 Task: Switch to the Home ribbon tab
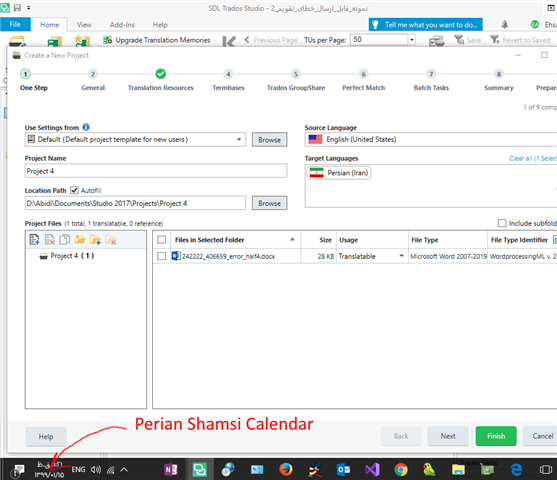pos(49,25)
